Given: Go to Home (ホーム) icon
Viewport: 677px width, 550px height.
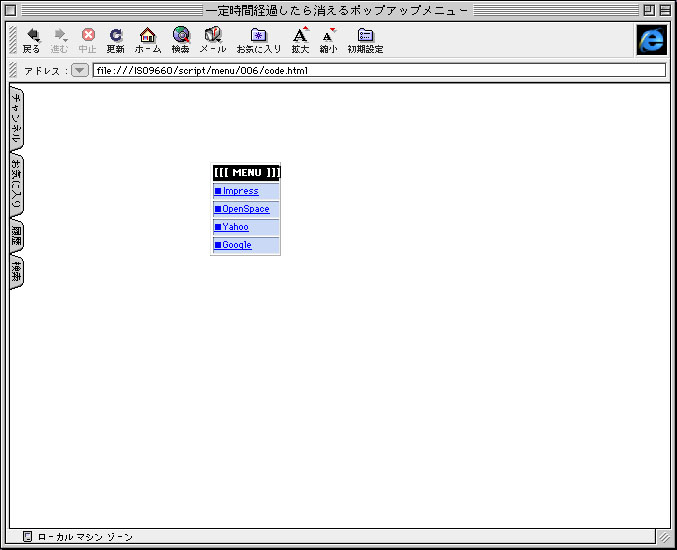Looking at the screenshot, I should click(148, 40).
